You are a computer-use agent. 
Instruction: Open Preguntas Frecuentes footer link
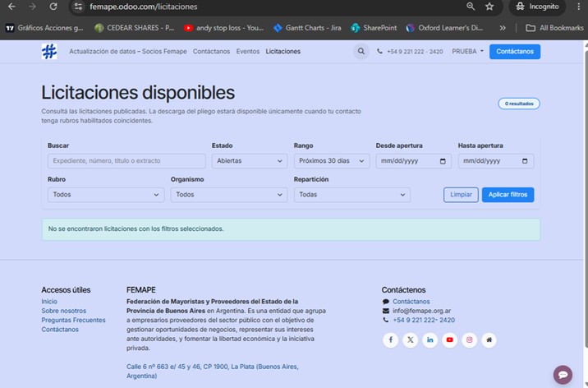tap(74, 320)
